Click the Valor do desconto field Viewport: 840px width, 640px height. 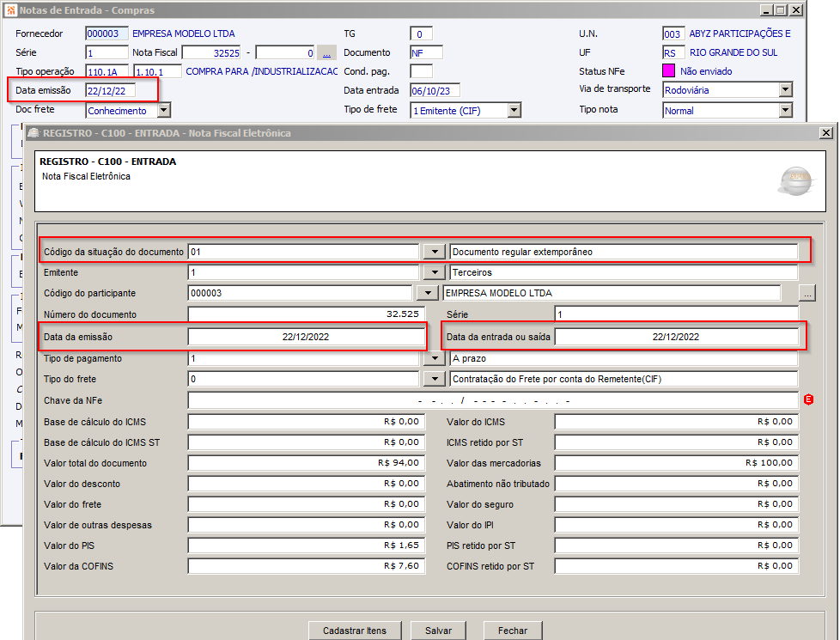click(x=307, y=484)
